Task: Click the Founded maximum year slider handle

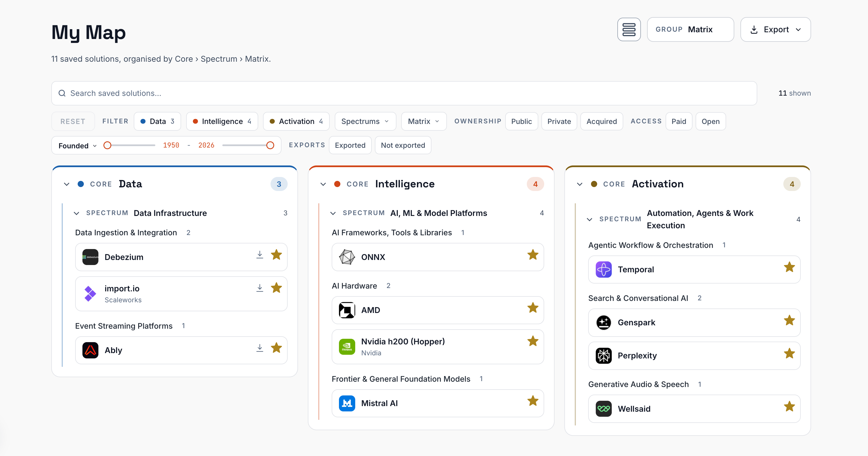Action: [270, 145]
